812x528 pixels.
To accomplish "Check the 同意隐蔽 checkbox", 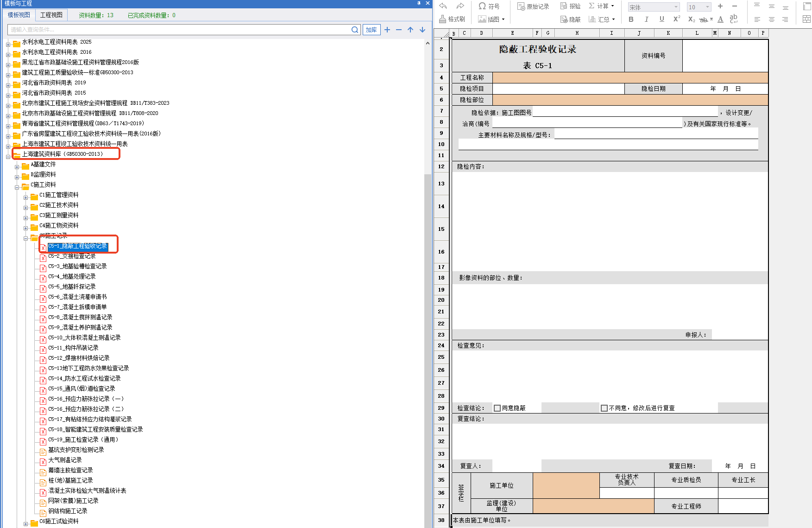I will (x=497, y=408).
